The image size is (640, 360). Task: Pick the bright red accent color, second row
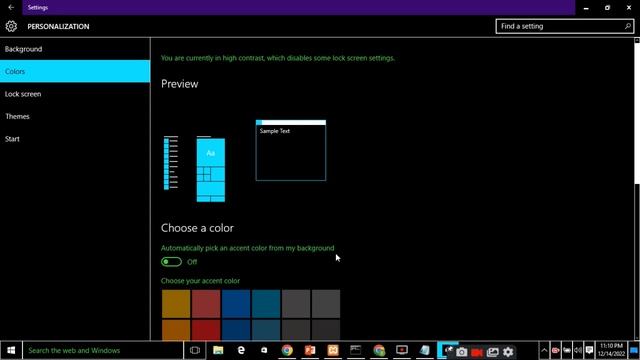coord(206,330)
